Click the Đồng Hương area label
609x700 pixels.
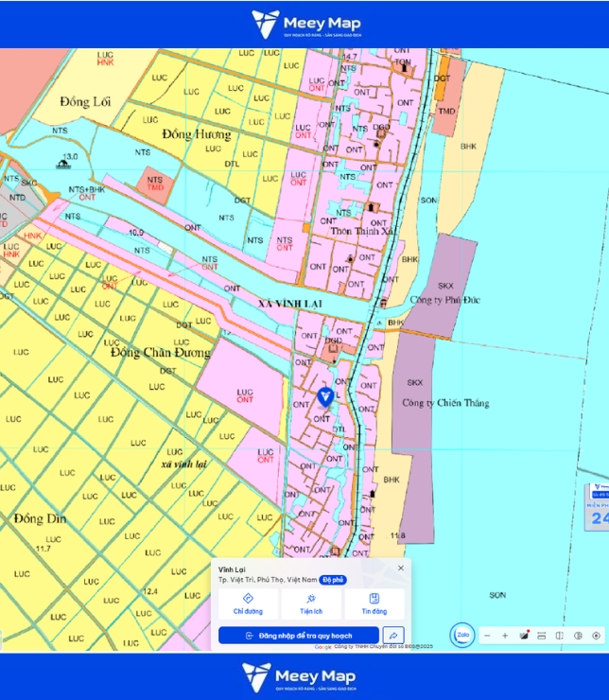(x=197, y=134)
